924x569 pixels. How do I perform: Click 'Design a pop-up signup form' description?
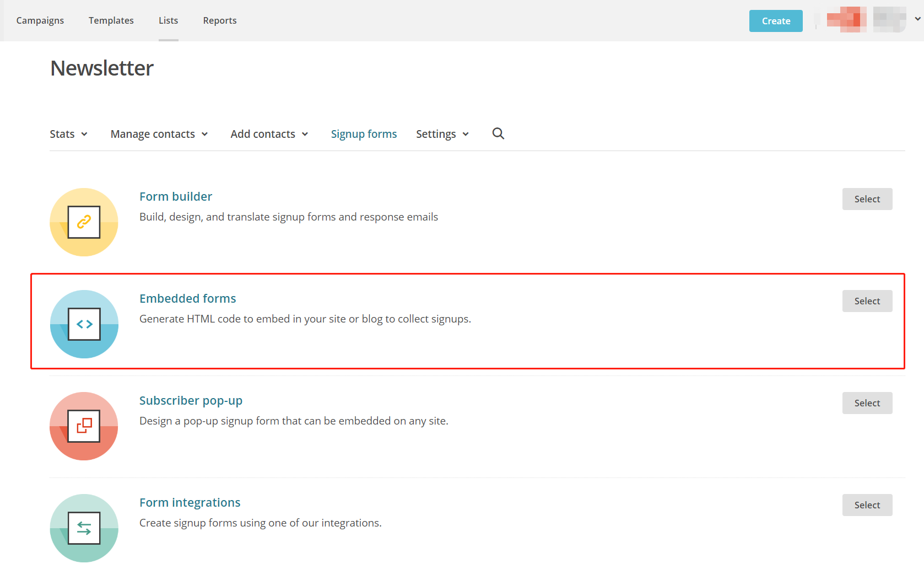(294, 421)
